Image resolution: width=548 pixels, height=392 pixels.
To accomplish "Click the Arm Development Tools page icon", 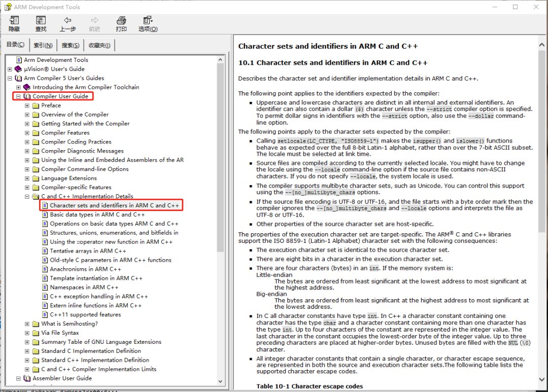I will 19,60.
